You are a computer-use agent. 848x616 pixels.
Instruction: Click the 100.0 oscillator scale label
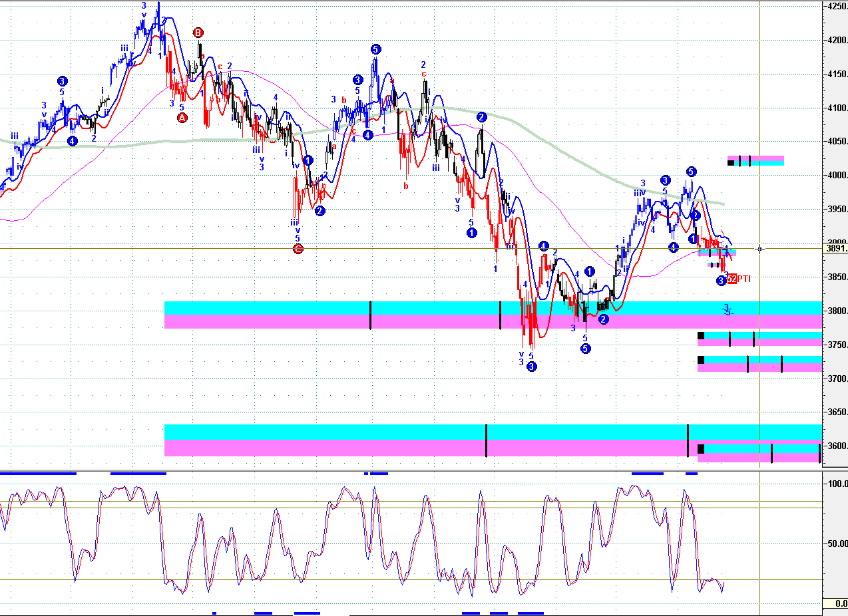coord(837,484)
